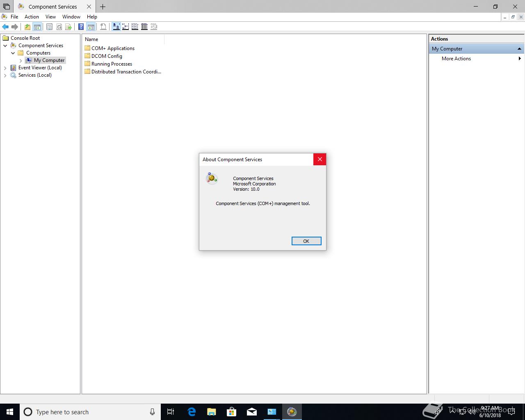Open the Action Center notification icon
525x420 pixels.
(511, 412)
